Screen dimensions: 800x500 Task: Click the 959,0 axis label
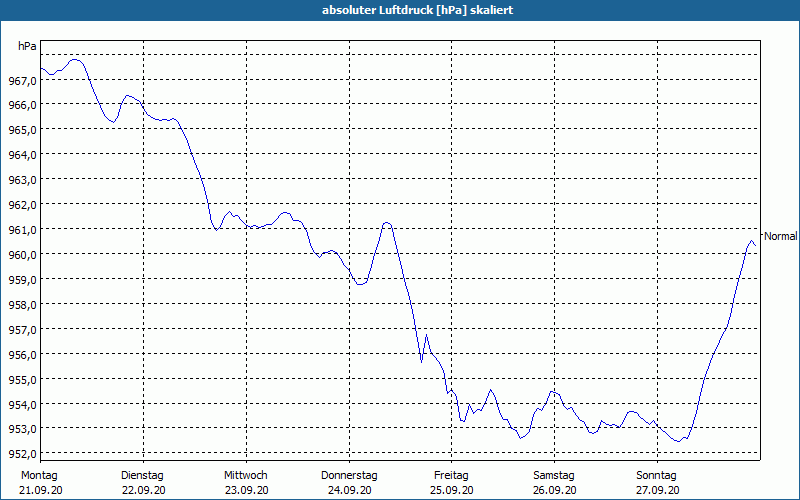[x=22, y=279]
